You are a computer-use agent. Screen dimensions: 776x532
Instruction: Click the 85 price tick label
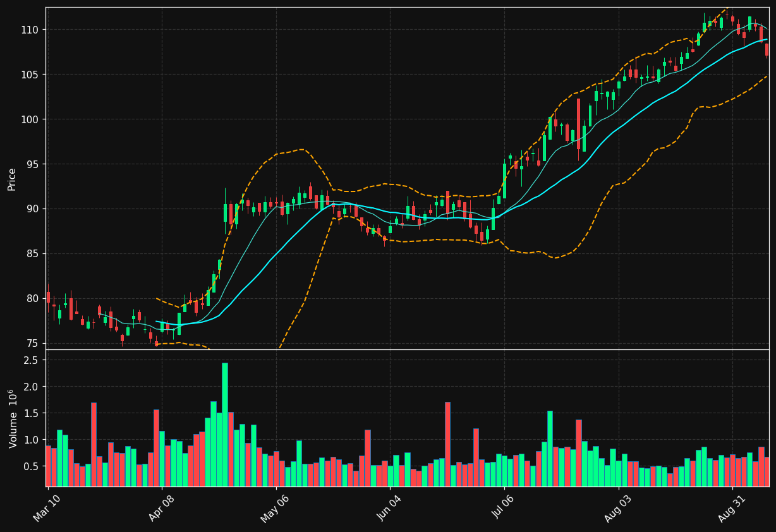(32, 254)
